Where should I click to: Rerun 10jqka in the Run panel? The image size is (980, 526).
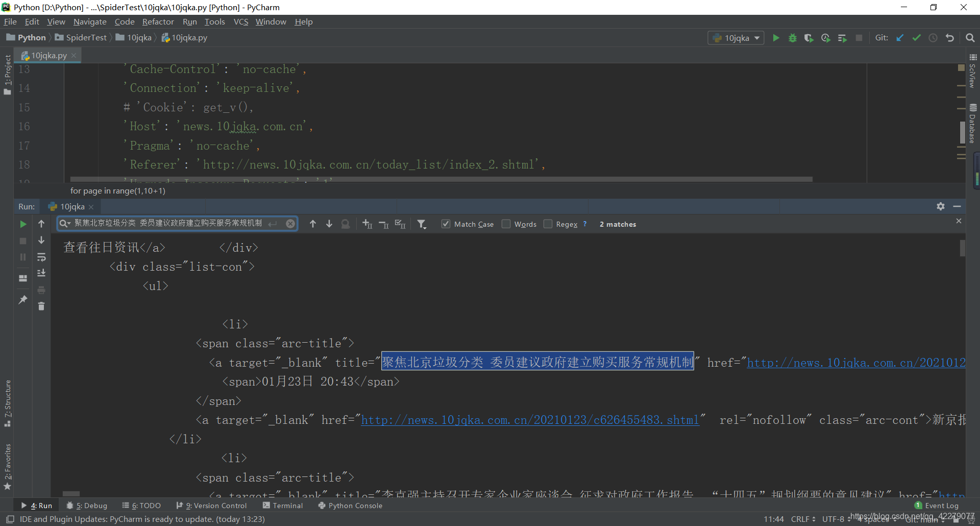(x=23, y=224)
